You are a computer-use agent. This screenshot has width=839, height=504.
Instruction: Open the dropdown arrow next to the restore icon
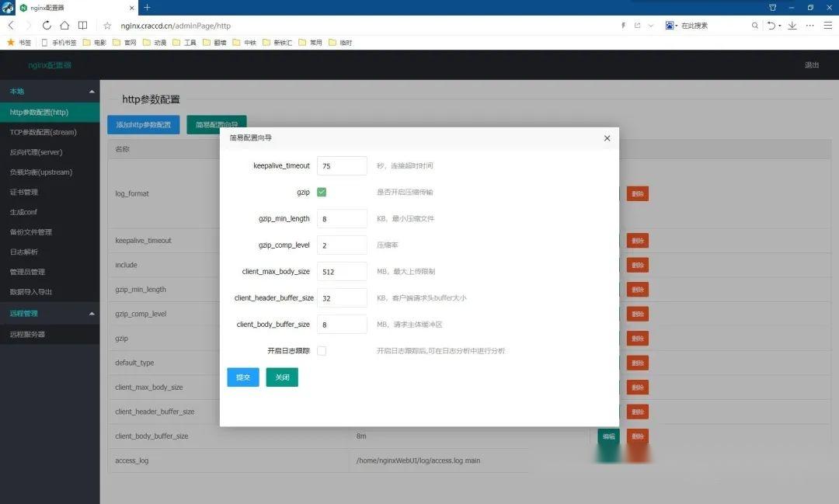(779, 25)
